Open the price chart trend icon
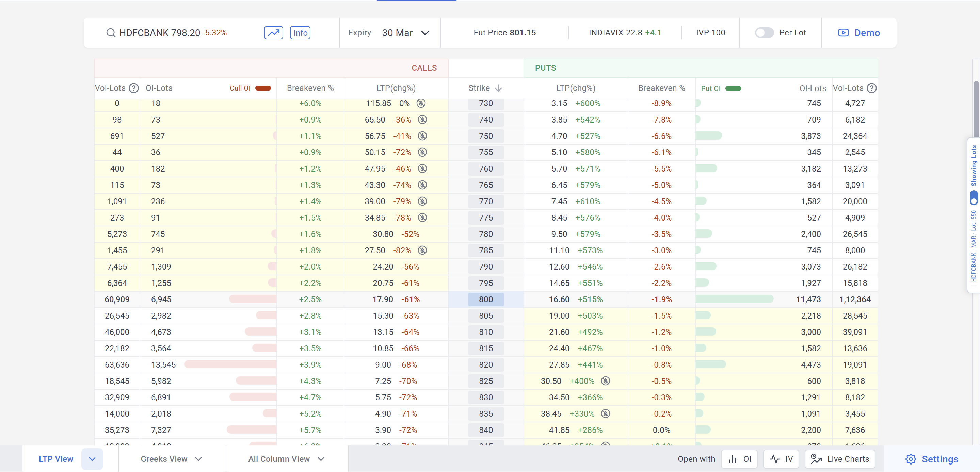Viewport: 980px width, 472px height. [x=274, y=33]
